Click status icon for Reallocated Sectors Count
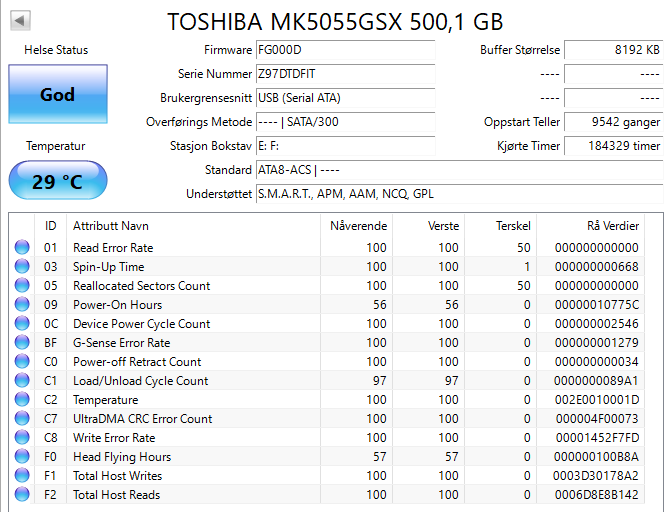Viewport: 668px width, 512px height. 22,285
